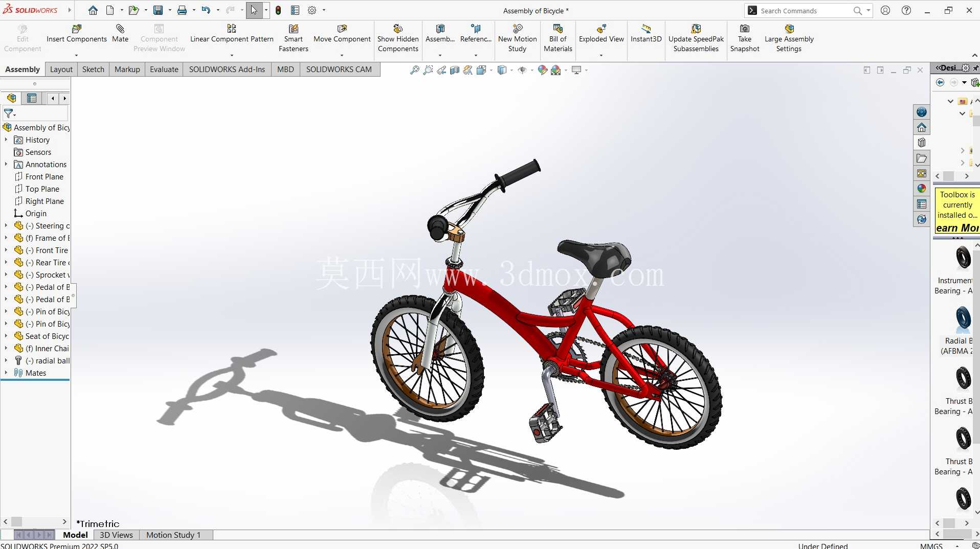This screenshot has width=980, height=549.
Task: Open Design Library tab in task pane
Action: point(921,143)
